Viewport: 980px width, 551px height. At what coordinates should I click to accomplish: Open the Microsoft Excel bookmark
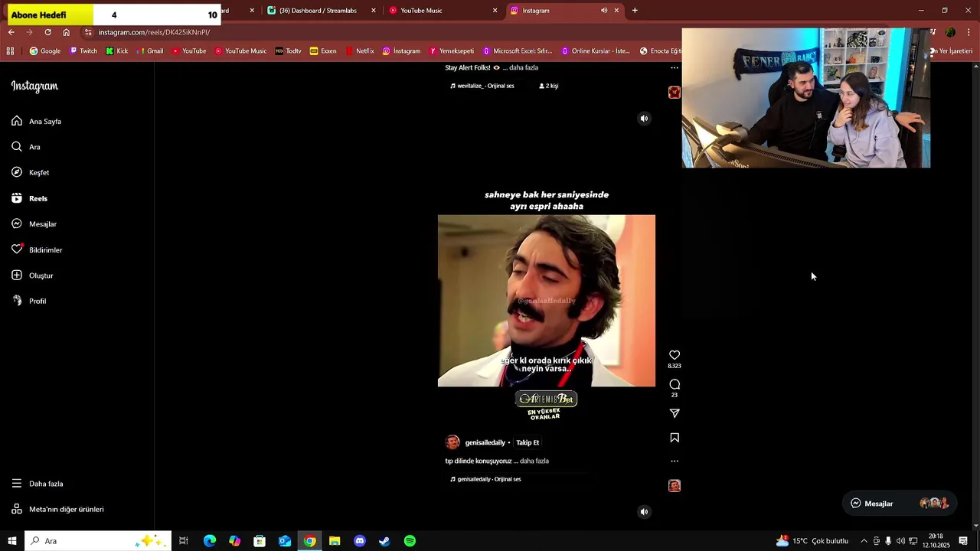tap(518, 51)
